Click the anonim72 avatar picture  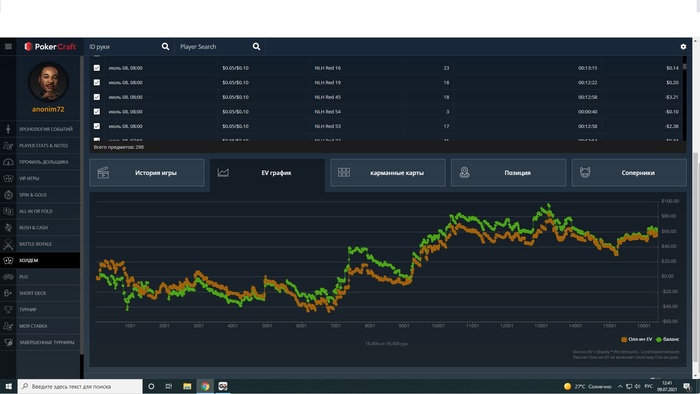coord(48,83)
